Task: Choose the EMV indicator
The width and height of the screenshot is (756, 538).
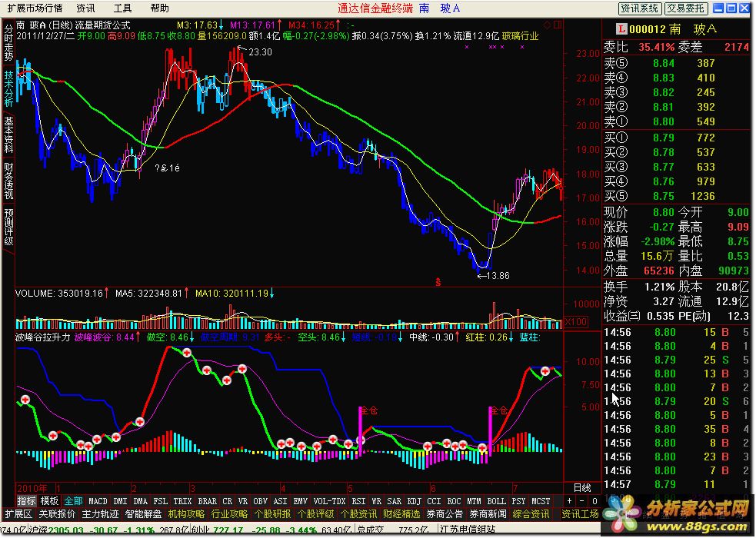Action: 301,501
